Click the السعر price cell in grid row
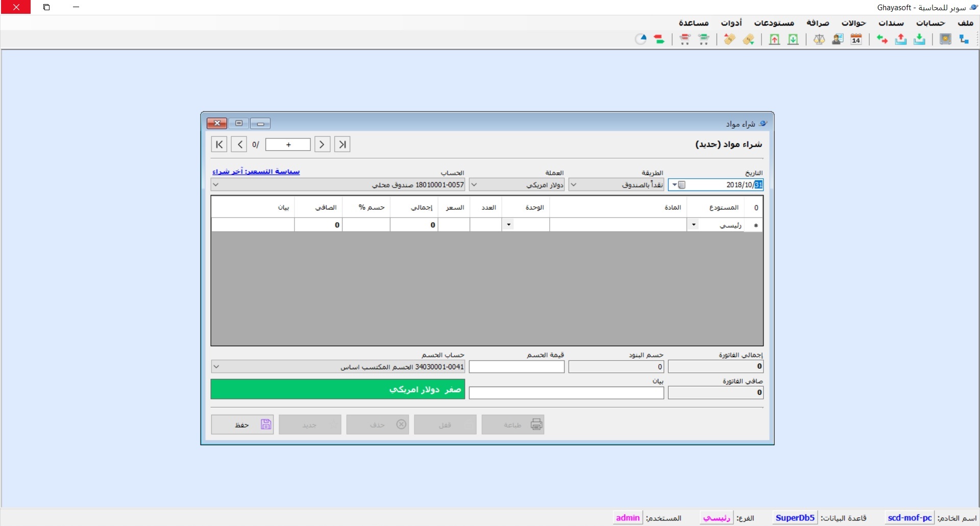 [x=454, y=225]
